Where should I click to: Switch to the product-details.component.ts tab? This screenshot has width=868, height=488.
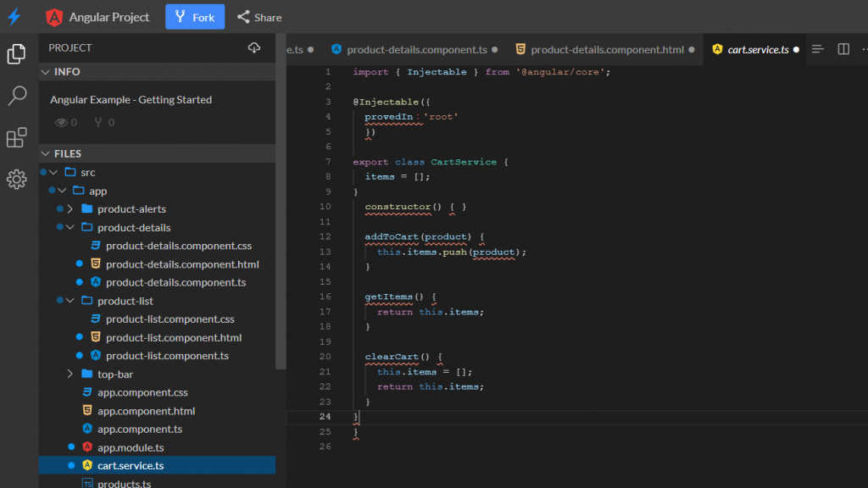[x=416, y=50]
